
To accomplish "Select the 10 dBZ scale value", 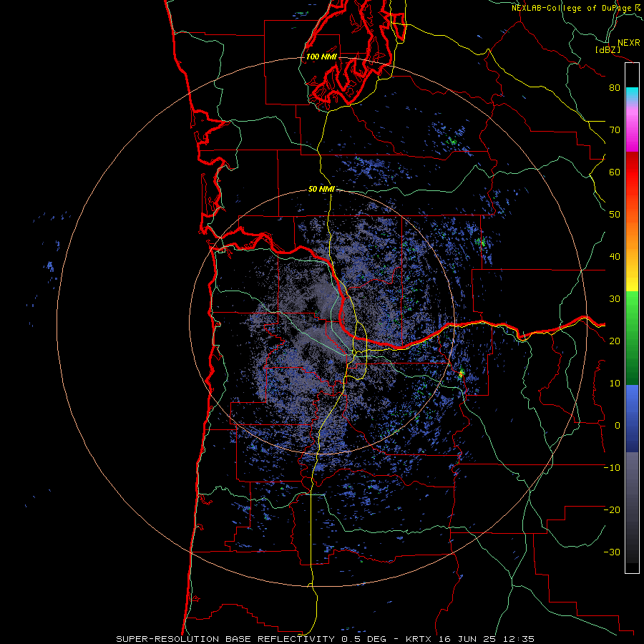I will pos(615,384).
